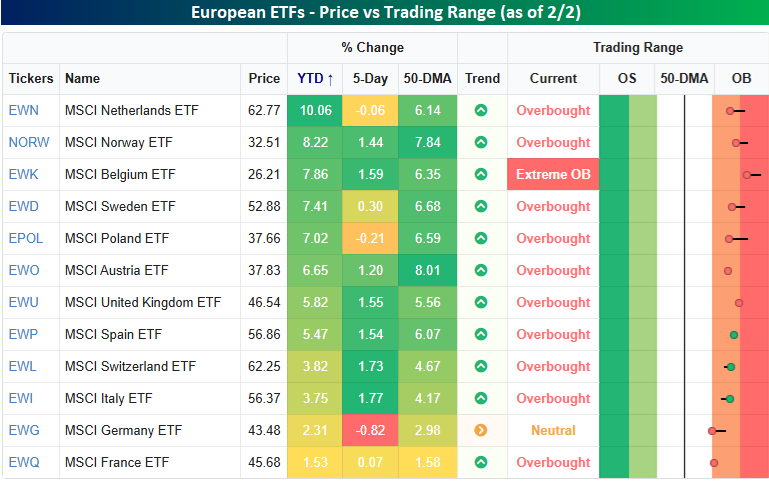
Task: Click the Germany ETF orange sideways trend icon
Action: (x=481, y=431)
